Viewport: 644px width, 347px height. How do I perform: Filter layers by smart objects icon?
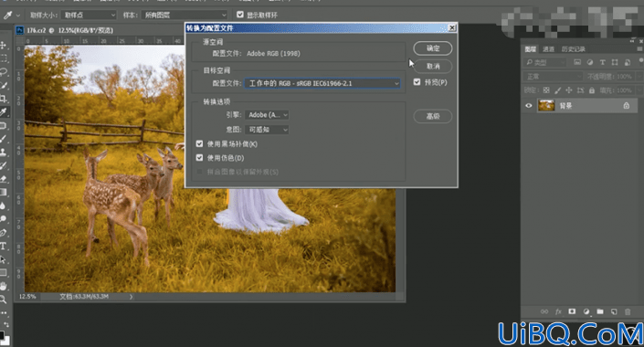(x=628, y=62)
